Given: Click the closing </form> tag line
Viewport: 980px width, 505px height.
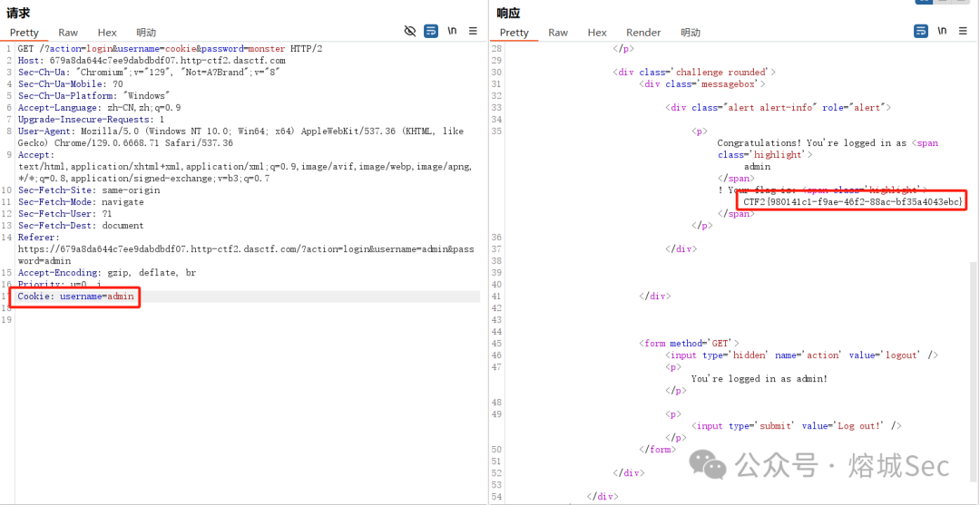Looking at the screenshot, I should tap(657, 450).
